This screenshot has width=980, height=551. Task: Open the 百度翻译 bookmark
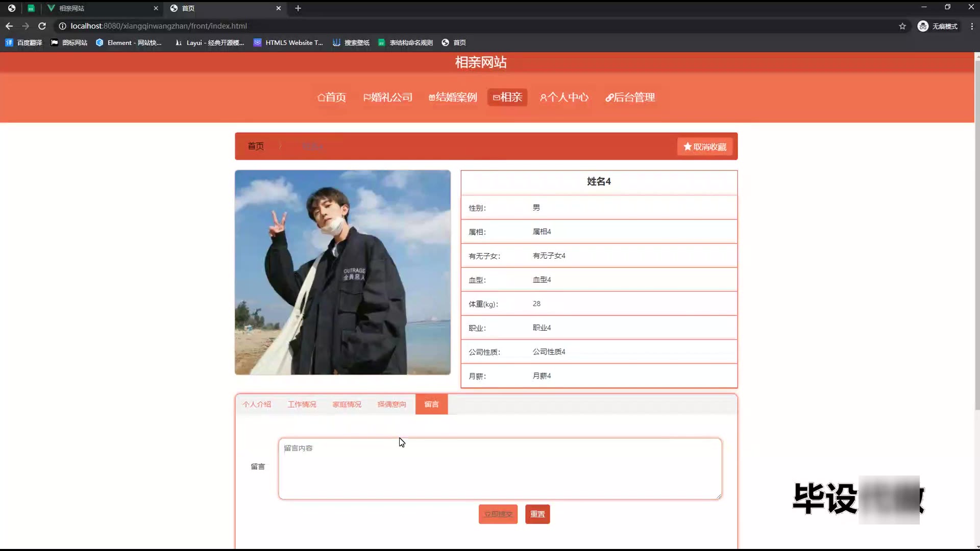tap(23, 43)
